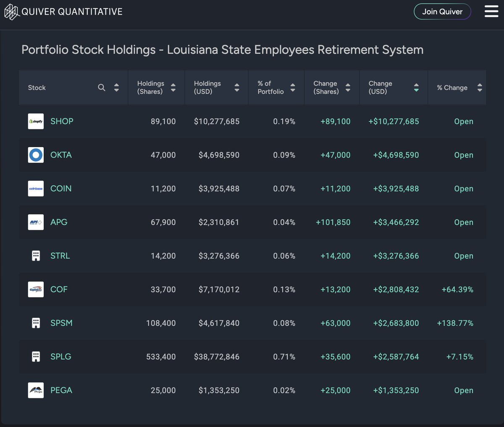Click the Change (Shares) header label

[x=326, y=87]
